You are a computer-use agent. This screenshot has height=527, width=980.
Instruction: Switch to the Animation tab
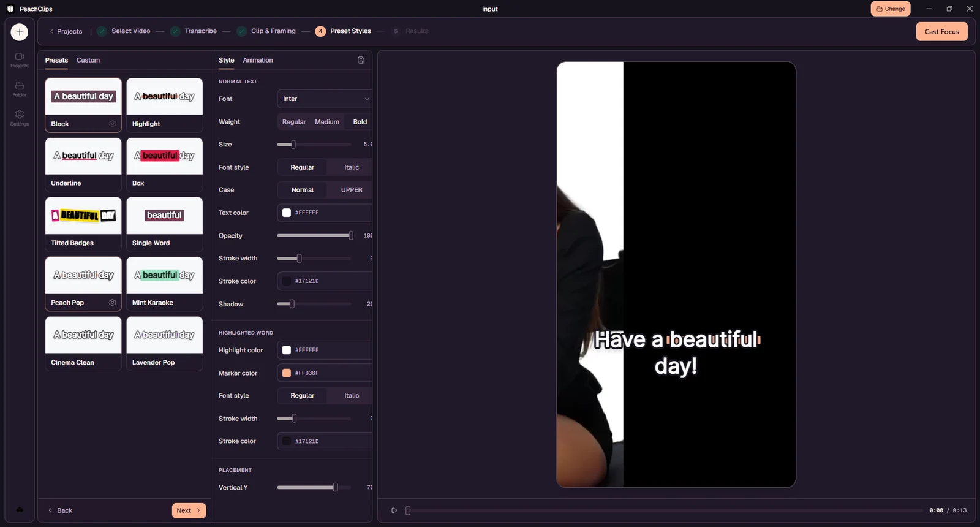pyautogui.click(x=258, y=60)
